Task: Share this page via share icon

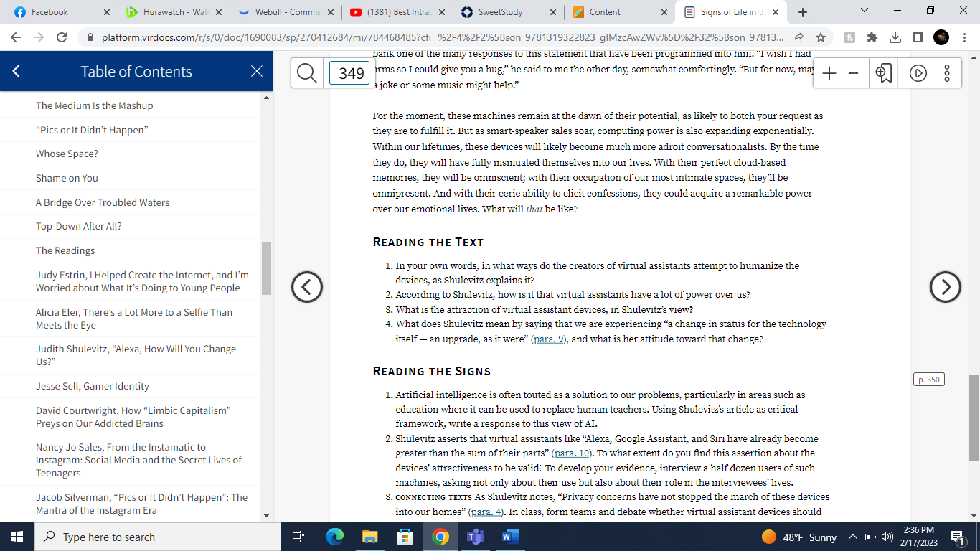Action: click(x=798, y=37)
